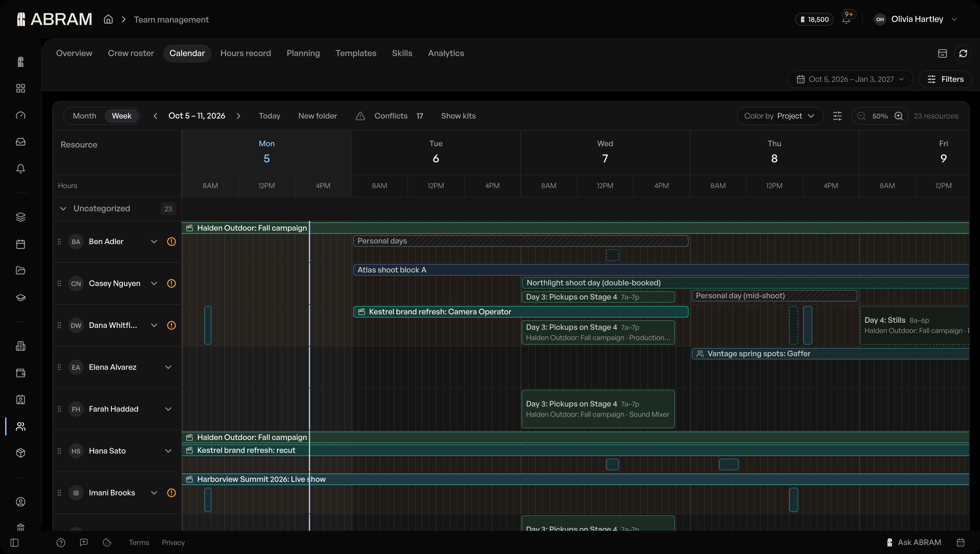
Task: Toggle the left sidebar panel icon
Action: coord(15,543)
